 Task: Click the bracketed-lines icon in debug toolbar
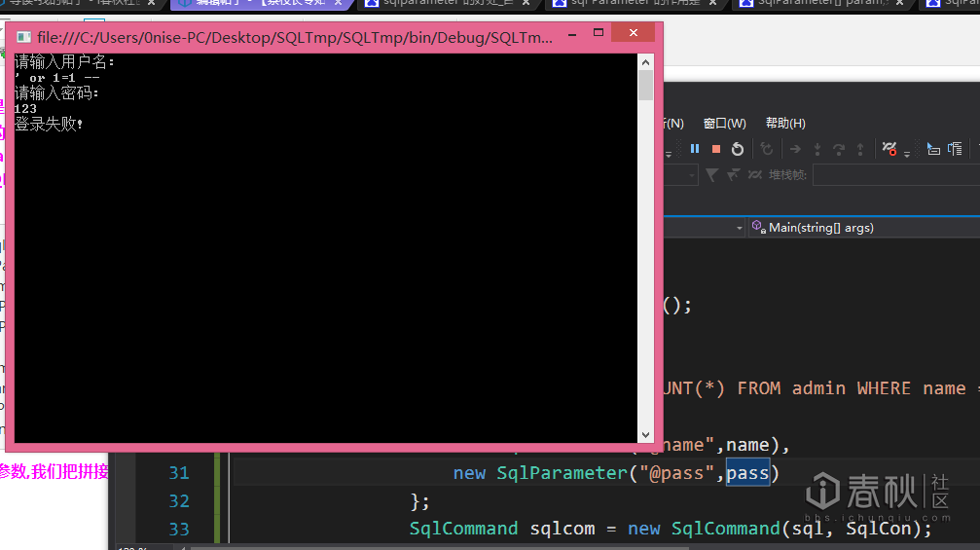click(x=955, y=149)
